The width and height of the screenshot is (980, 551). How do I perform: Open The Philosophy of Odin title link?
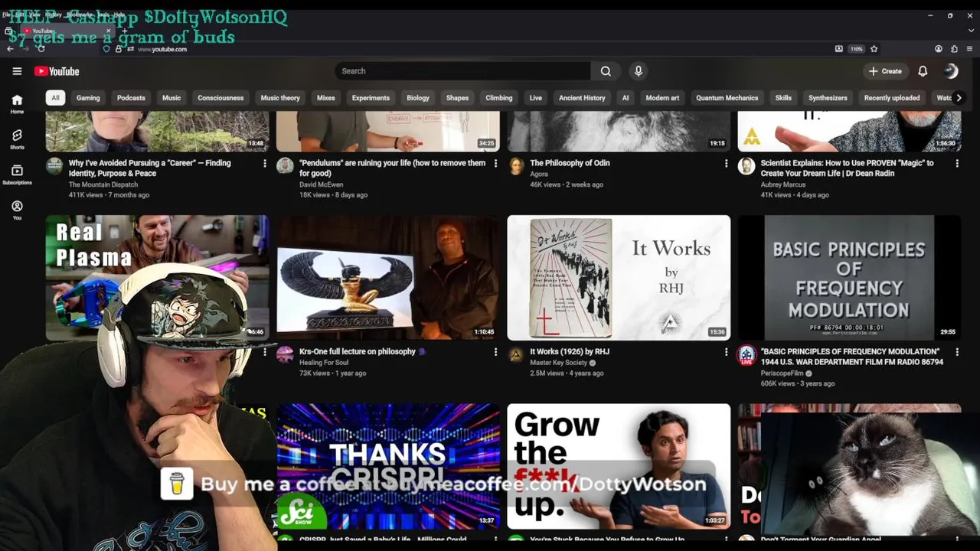(570, 163)
